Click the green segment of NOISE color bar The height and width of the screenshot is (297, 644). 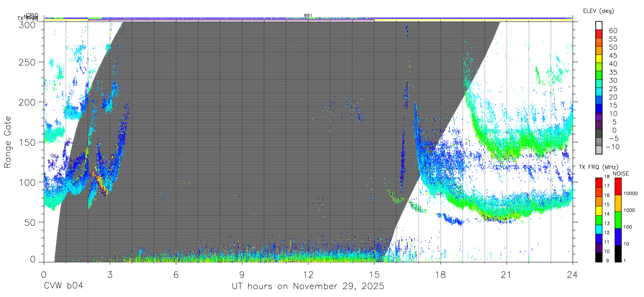pos(618,219)
